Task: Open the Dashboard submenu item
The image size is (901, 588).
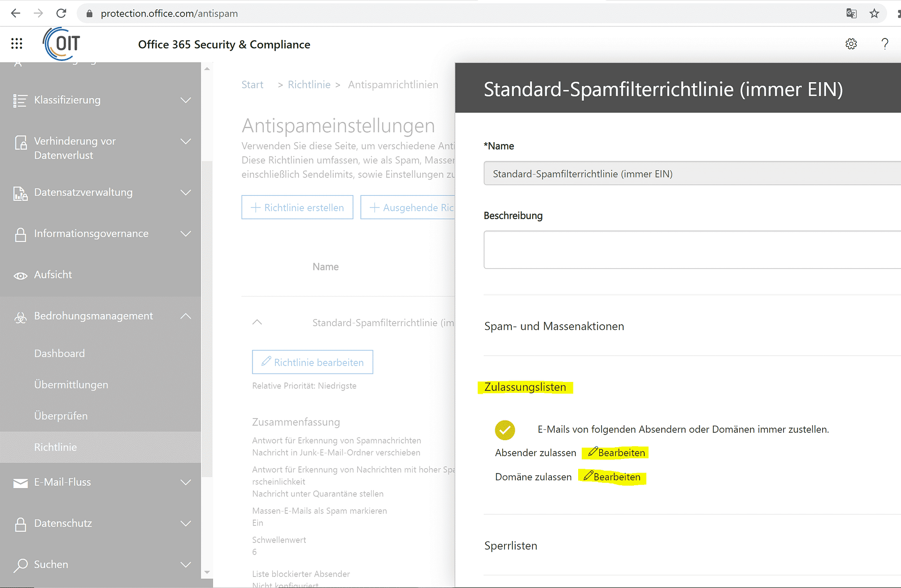Action: 60,353
